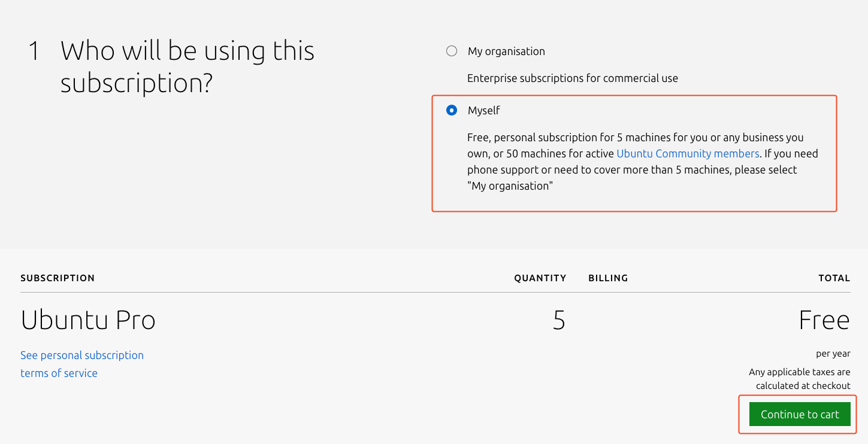
Task: Click the BILLING column header
Action: point(608,278)
